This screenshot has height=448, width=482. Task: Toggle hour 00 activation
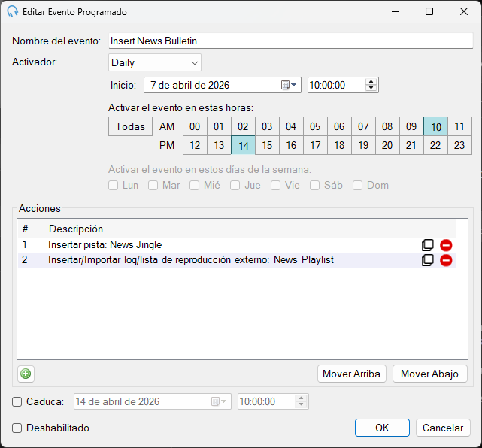click(x=195, y=126)
